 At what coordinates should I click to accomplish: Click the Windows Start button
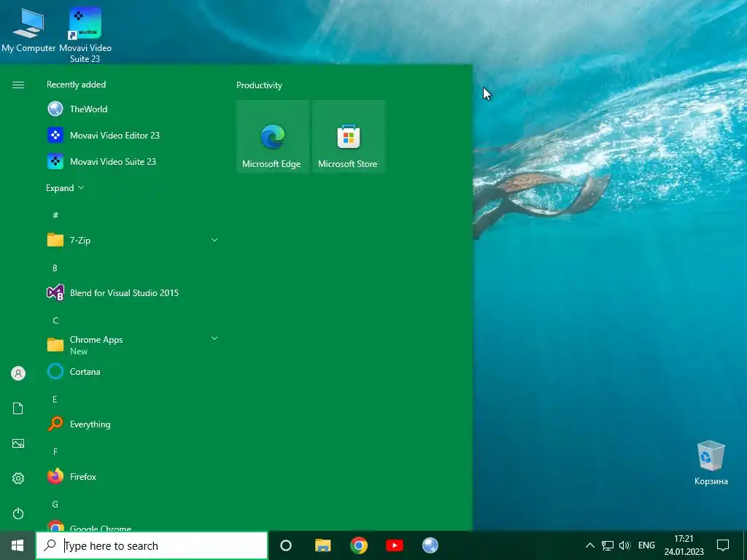[x=18, y=545]
